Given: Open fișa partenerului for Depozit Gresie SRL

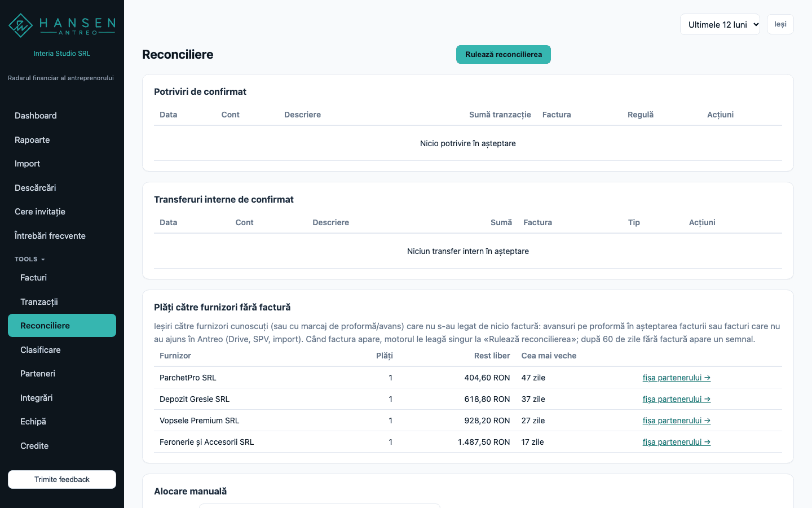Looking at the screenshot, I should (x=677, y=399).
